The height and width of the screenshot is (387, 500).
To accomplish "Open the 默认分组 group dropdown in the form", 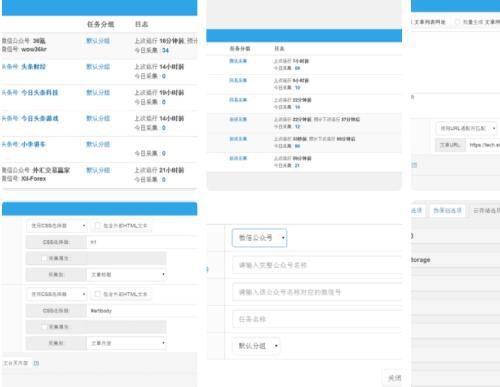I will (x=256, y=346).
